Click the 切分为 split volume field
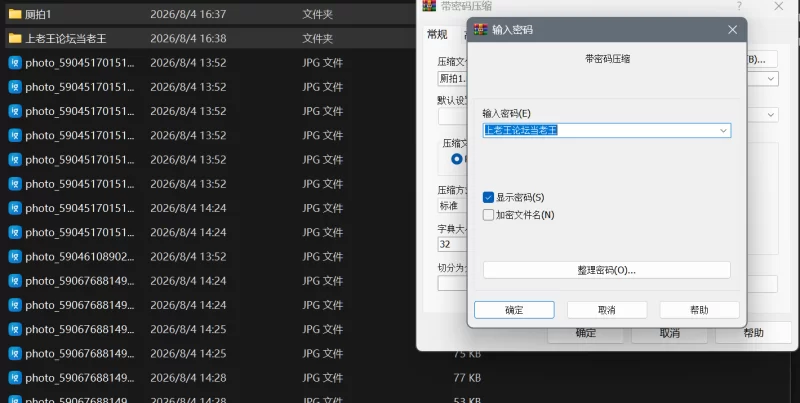Screen dimensions: 800x403 (453, 283)
